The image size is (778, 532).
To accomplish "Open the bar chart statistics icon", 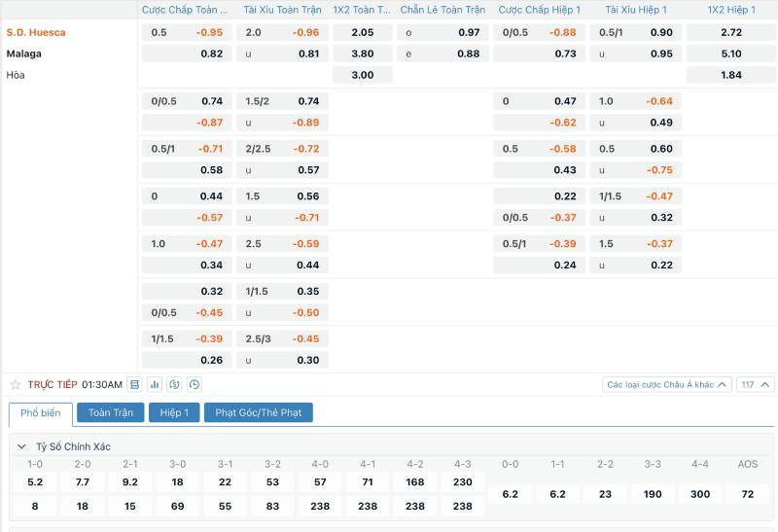I will click(x=155, y=385).
